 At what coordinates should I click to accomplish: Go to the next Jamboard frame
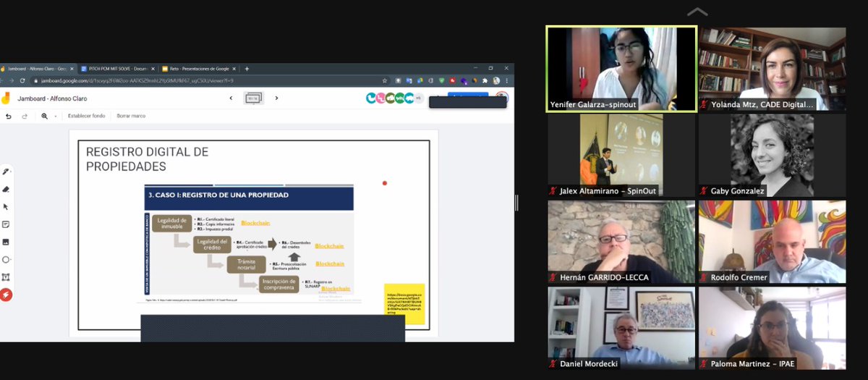(x=276, y=98)
